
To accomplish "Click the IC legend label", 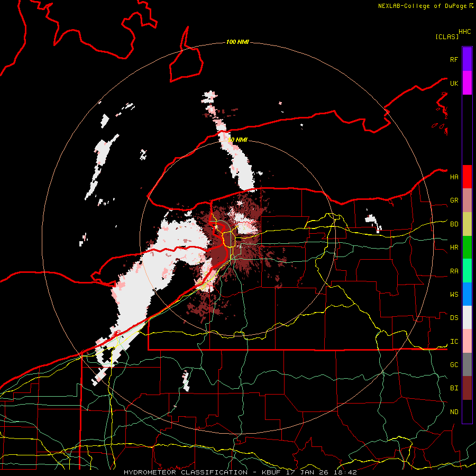I will pos(454,342).
